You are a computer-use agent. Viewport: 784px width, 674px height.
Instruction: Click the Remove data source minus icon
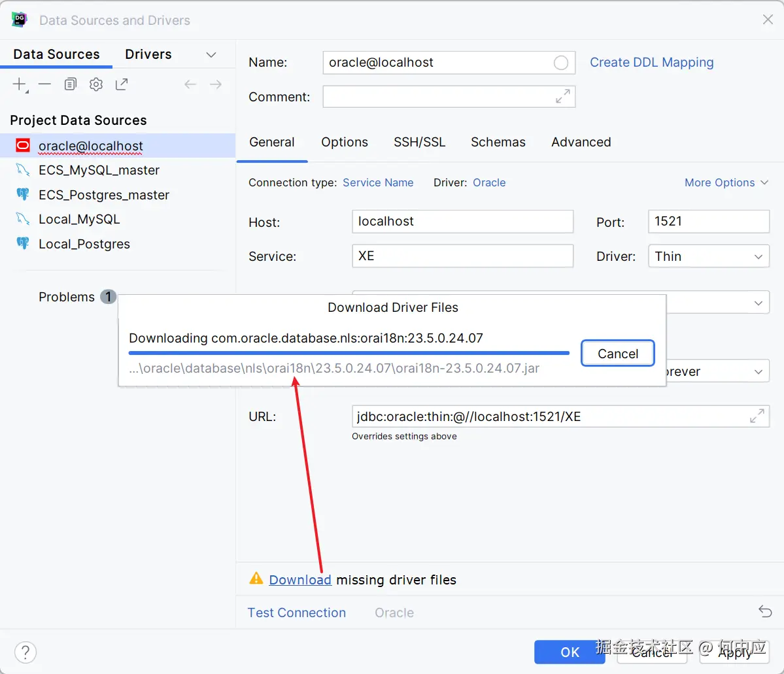point(44,84)
